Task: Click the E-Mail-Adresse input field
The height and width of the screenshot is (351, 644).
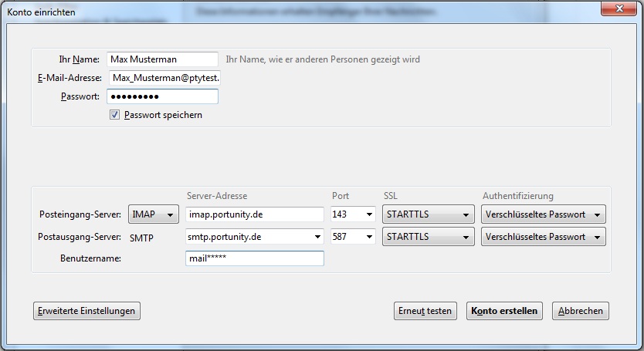Action: point(165,78)
